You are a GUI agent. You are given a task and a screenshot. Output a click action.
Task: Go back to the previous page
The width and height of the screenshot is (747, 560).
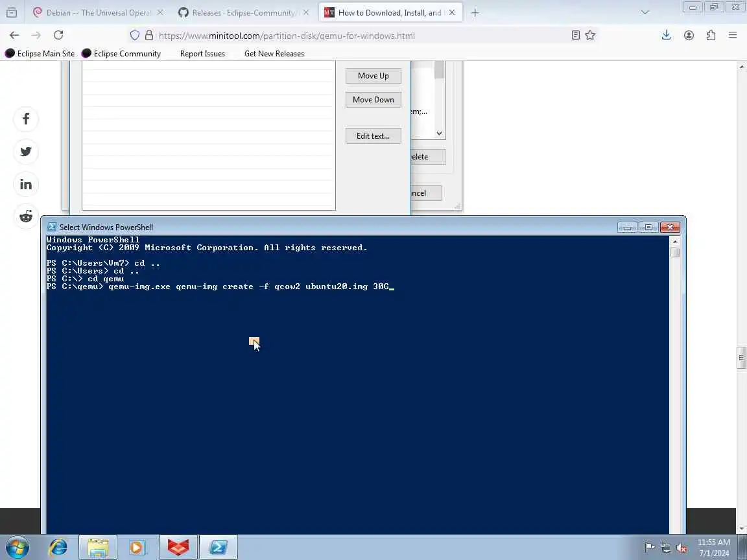click(x=14, y=35)
